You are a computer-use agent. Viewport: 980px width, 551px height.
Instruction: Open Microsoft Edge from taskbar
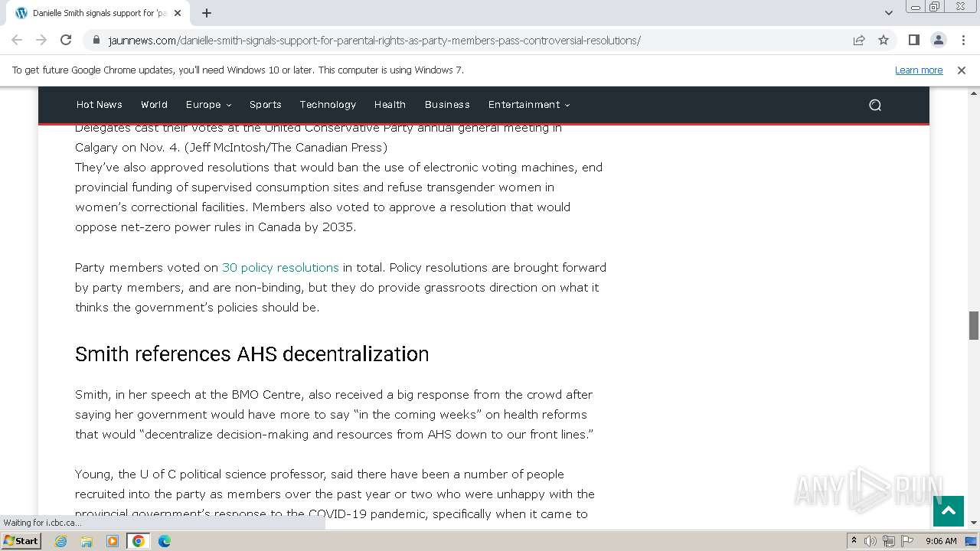165,541
